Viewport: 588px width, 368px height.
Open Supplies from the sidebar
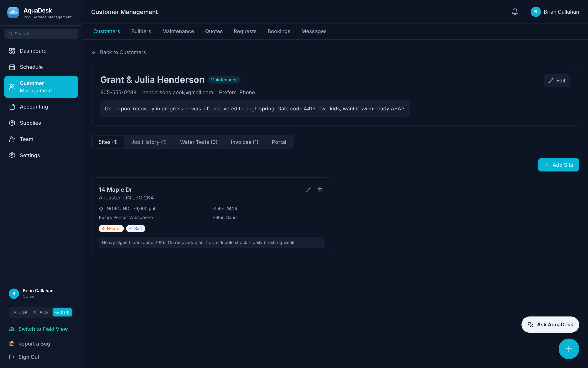(41, 123)
